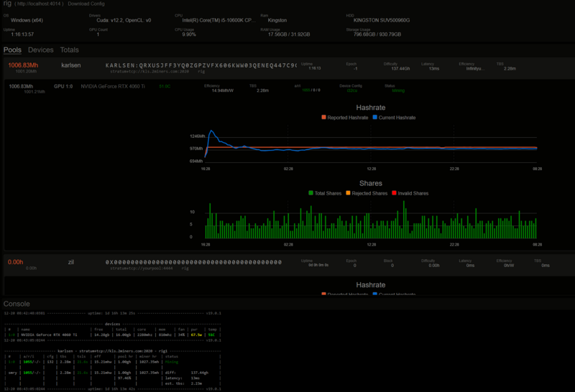This screenshot has width=575, height=392.
Task: Click the tallest green shares bar near 12:28
Action: 404,220
